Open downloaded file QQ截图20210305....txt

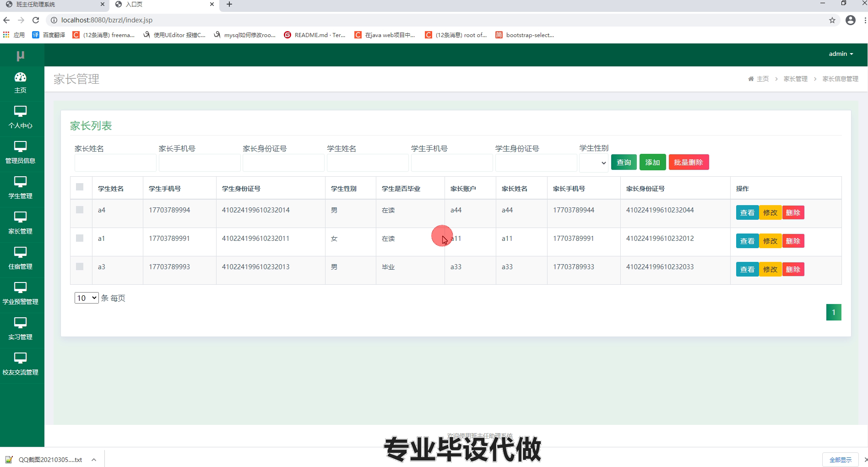click(45, 460)
